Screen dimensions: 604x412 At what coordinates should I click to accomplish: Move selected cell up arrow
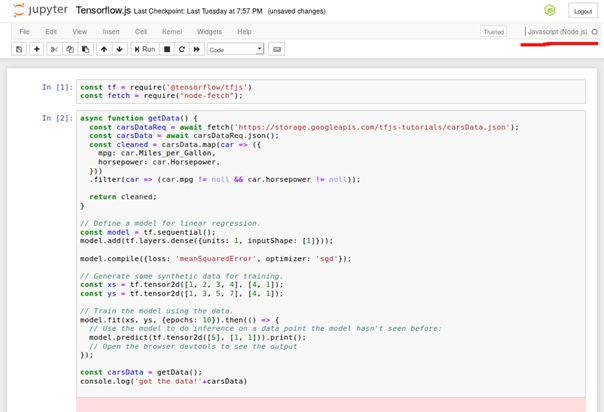click(104, 49)
